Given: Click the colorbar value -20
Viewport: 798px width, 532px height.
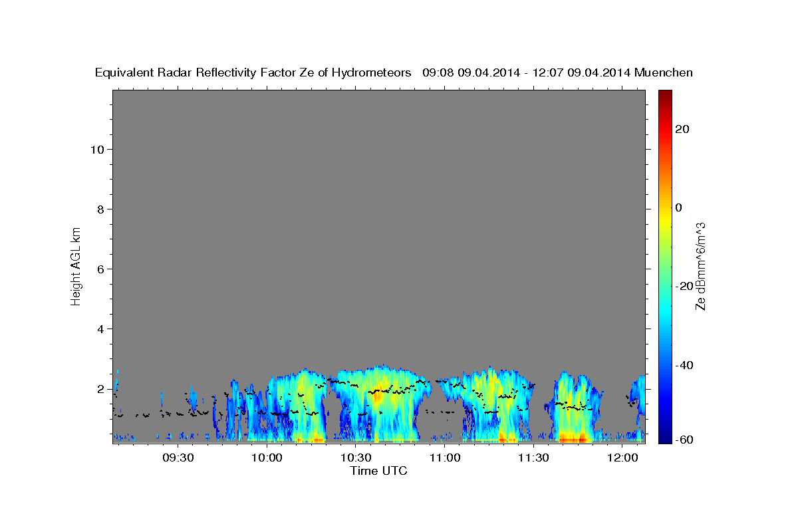Looking at the screenshot, I should 684,286.
